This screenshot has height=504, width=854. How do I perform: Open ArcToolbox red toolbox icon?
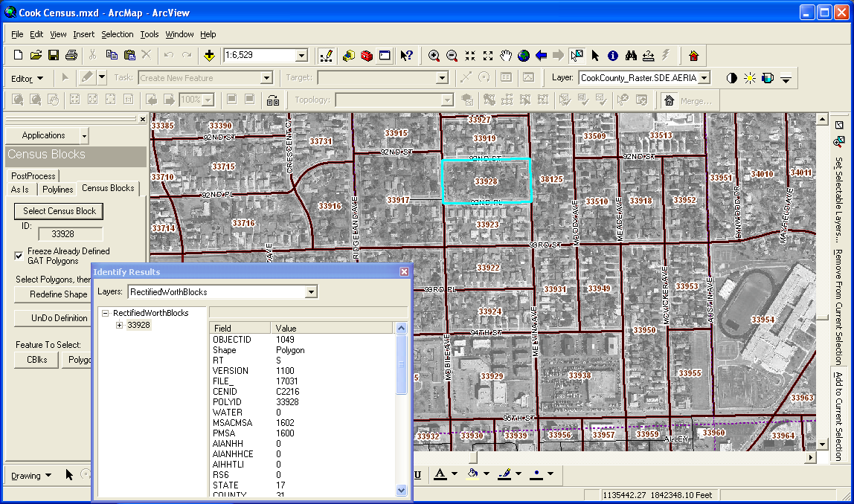coord(366,56)
